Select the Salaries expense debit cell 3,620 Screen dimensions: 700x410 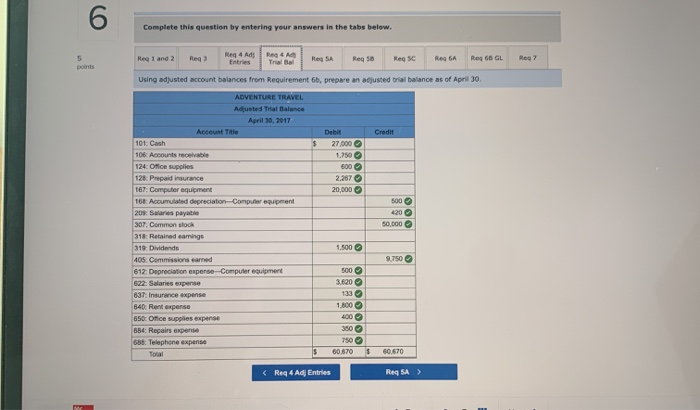[338, 282]
